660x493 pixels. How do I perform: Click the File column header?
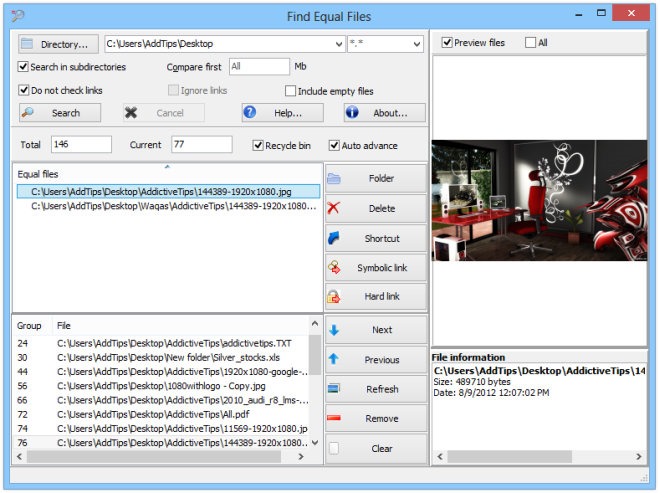(181, 326)
